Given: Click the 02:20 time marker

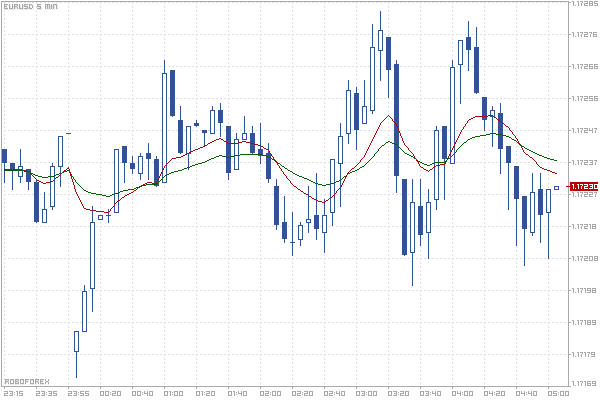Looking at the screenshot, I should 302,393.
